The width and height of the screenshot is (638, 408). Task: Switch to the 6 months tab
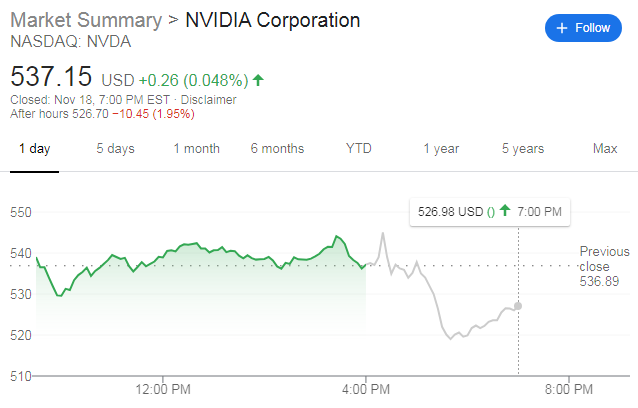click(277, 149)
